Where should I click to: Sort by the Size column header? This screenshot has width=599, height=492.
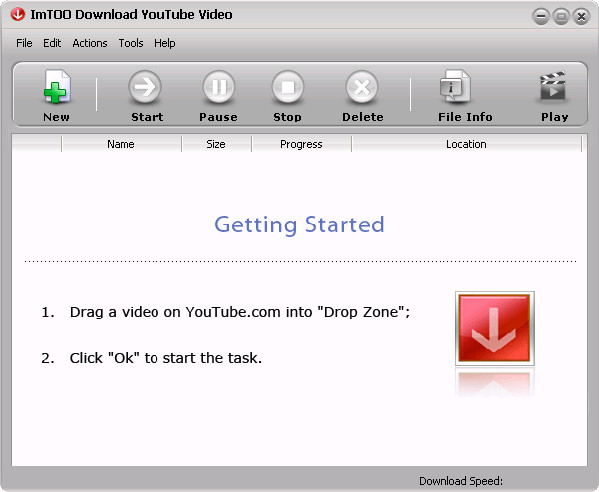pyautogui.click(x=216, y=144)
